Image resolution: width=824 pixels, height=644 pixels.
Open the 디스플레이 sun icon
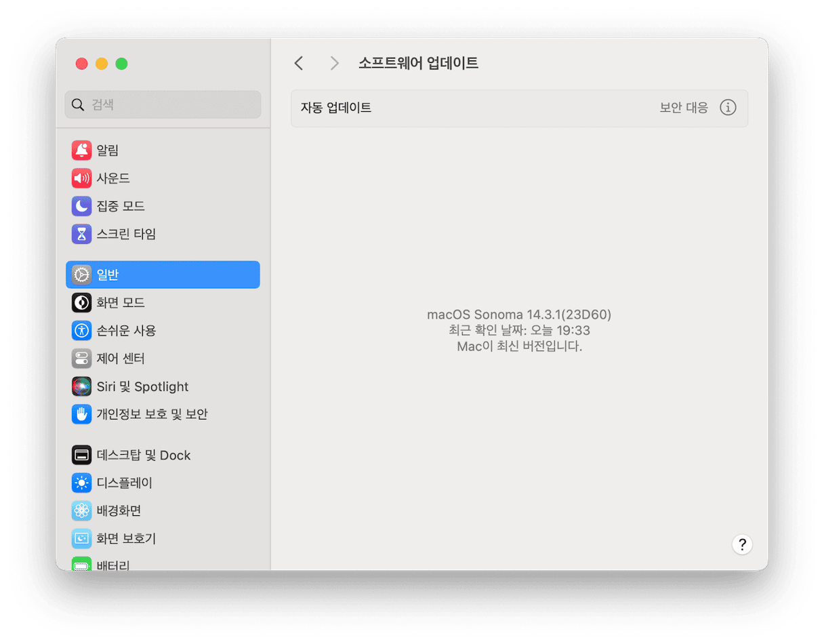[x=81, y=483]
